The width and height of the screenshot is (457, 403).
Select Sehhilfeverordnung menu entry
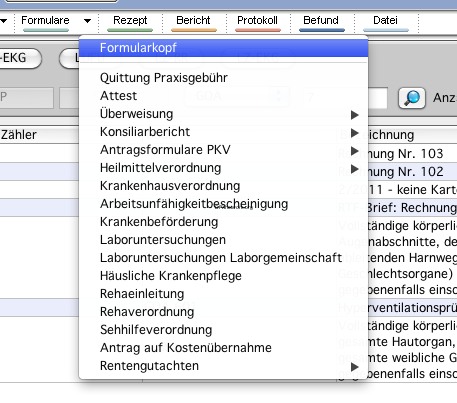point(223,330)
